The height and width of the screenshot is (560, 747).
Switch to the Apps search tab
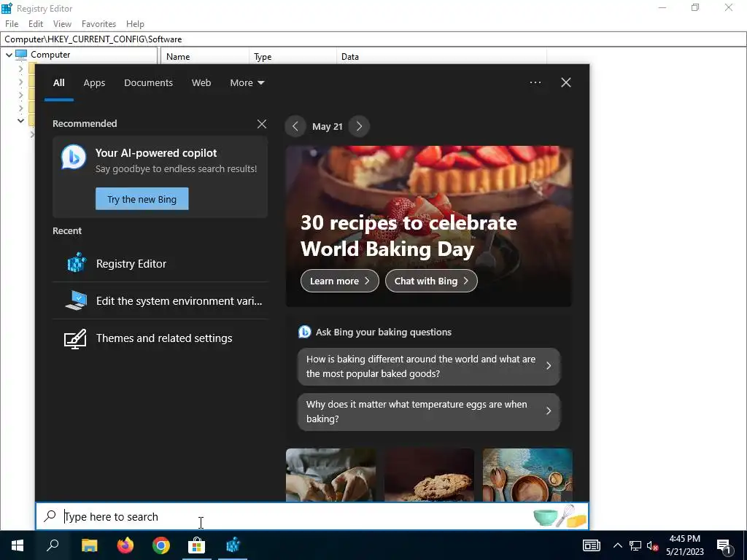pyautogui.click(x=94, y=83)
